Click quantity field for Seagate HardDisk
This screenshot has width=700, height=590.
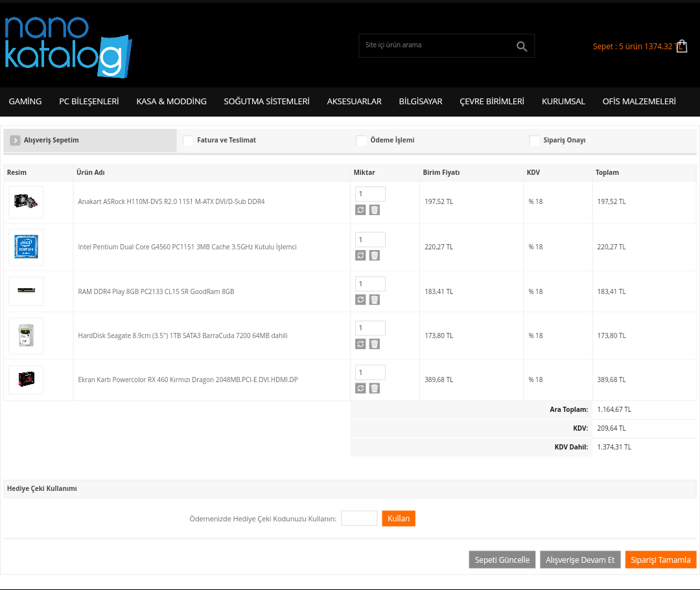pyautogui.click(x=371, y=328)
